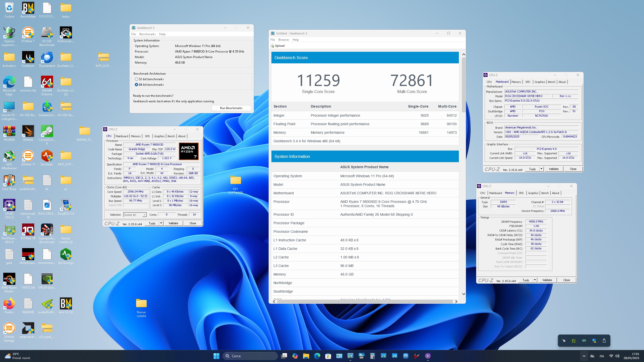Viewport: 644px width, 362px height.
Task: Open the WinRAR desktop icon
Action: [x=9, y=133]
